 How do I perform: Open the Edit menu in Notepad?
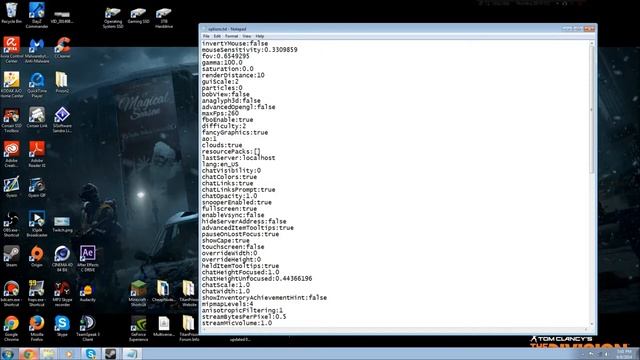click(217, 36)
